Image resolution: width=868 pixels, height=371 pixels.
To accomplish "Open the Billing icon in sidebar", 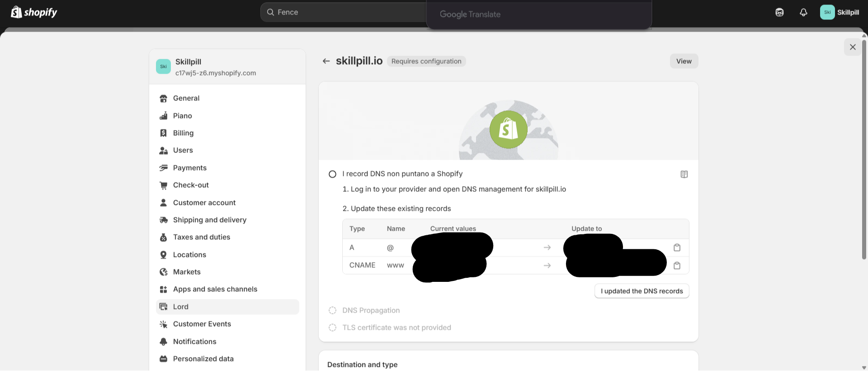I will click(x=164, y=133).
